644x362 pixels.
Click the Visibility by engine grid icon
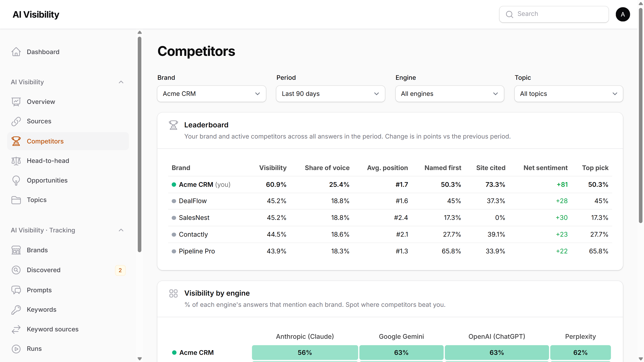pyautogui.click(x=173, y=293)
